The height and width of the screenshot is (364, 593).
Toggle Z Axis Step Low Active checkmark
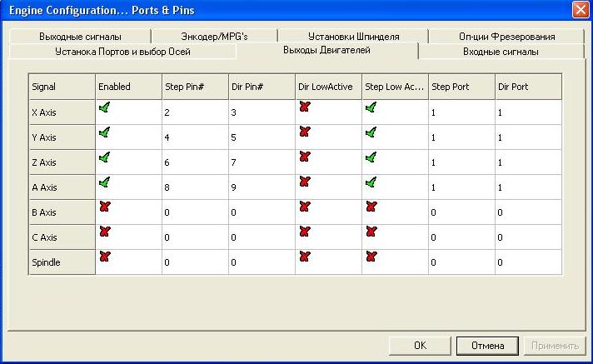371,157
